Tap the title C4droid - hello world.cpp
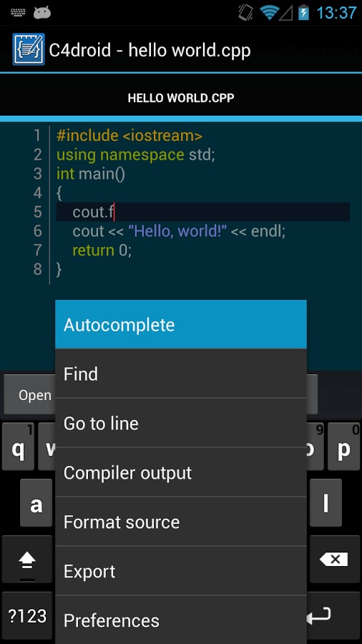This screenshot has width=362, height=644. [x=150, y=50]
